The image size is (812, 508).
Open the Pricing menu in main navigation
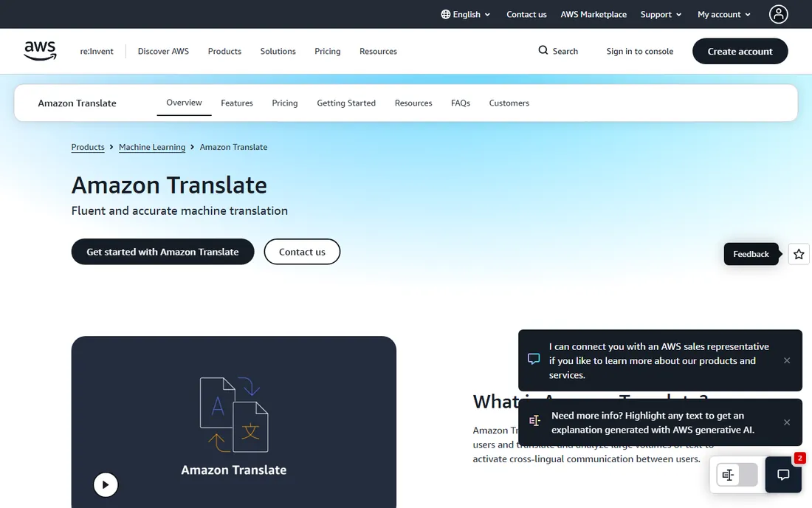[x=327, y=51]
